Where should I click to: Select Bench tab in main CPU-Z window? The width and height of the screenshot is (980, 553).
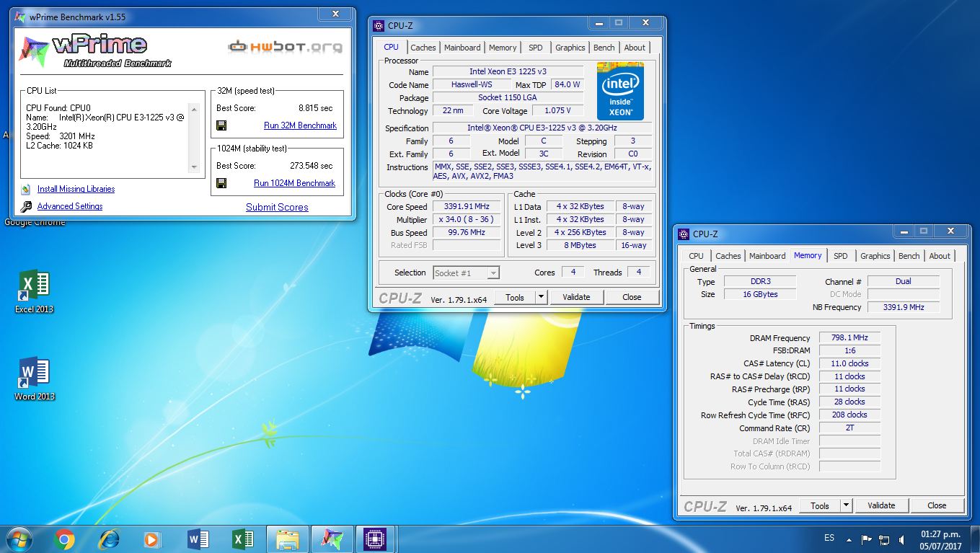click(604, 48)
